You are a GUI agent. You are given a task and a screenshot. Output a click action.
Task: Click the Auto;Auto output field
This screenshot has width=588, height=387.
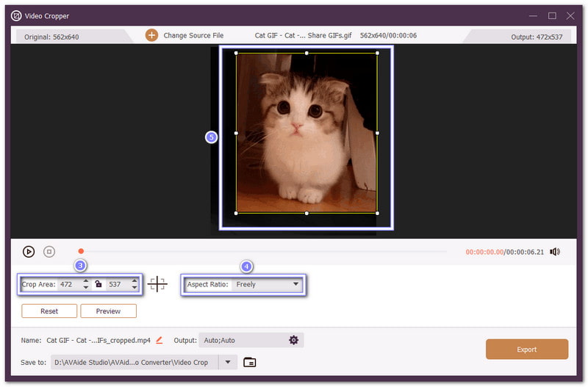click(x=241, y=340)
